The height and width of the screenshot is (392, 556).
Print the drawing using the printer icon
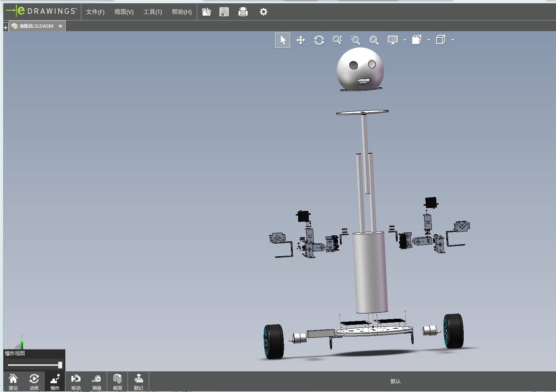coord(243,12)
